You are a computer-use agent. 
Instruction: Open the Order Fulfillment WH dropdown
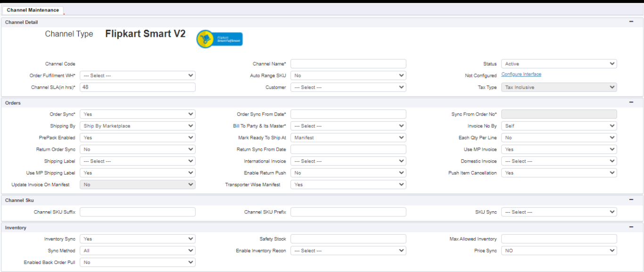[137, 75]
